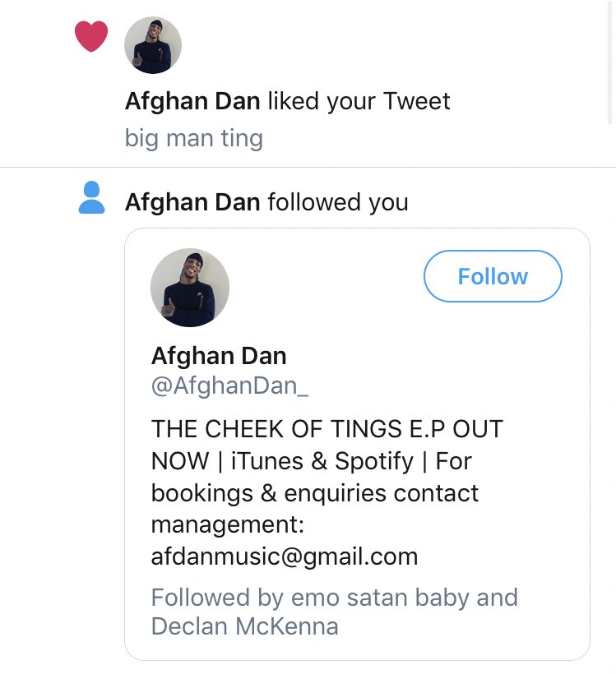Viewport: 616px width, 674px height.
Task: Click the 'THE CHEEK OF TINGS E.P OUT' bio line
Action: coord(327,428)
